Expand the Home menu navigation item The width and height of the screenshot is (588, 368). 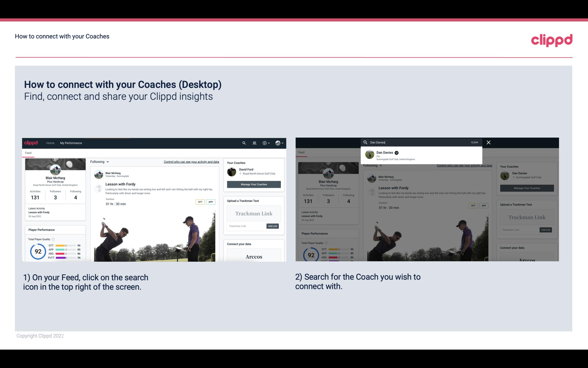coord(50,143)
